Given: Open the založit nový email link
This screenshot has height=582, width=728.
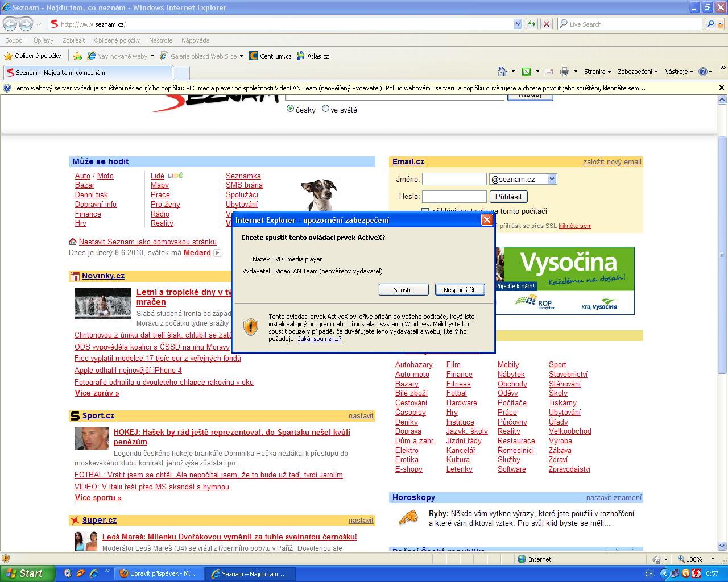Looking at the screenshot, I should 612,162.
